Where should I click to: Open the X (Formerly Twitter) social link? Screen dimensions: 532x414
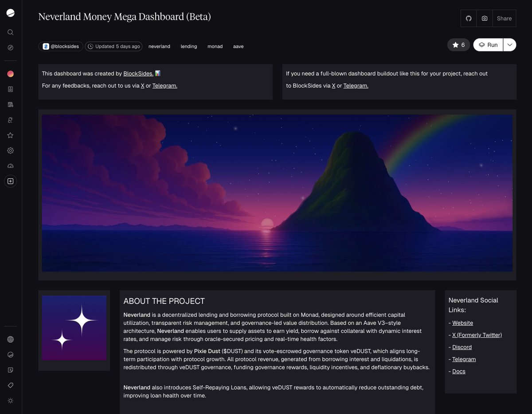tap(477, 335)
